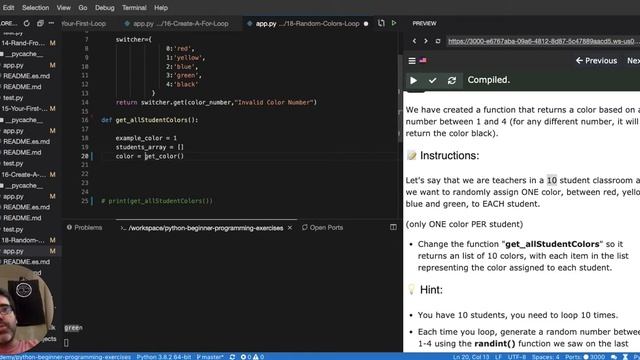The height and width of the screenshot is (360, 640).
Task: Close the workspace terminal tab
Action: tap(290, 228)
